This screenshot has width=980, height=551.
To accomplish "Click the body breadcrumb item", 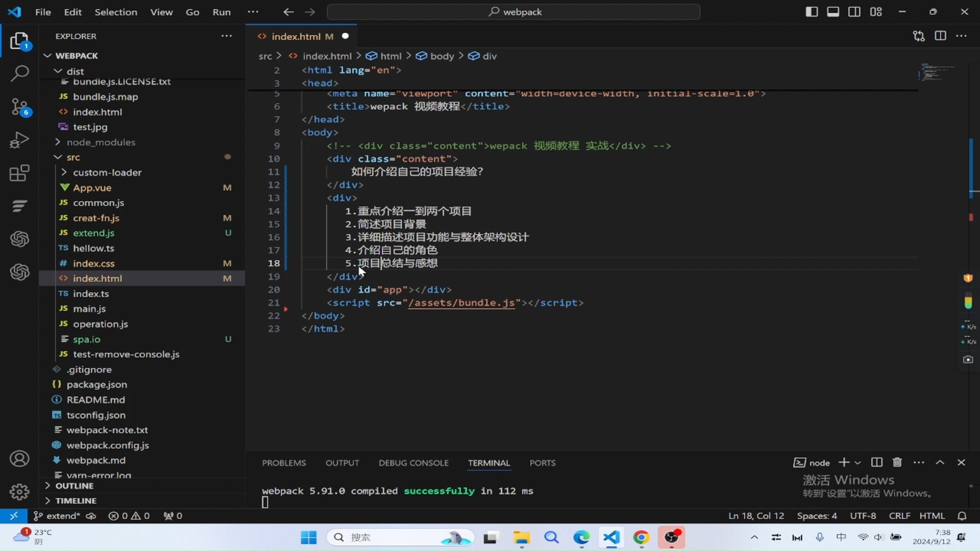I will 442,56.
